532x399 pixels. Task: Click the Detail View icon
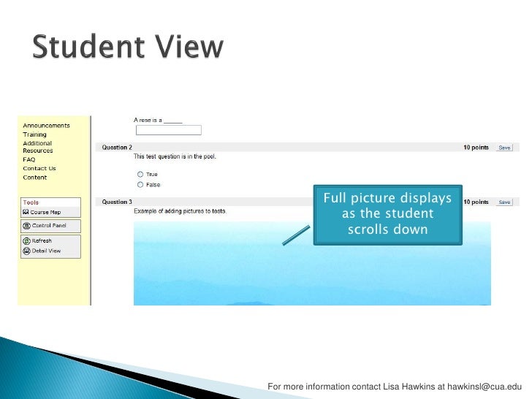(x=26, y=251)
